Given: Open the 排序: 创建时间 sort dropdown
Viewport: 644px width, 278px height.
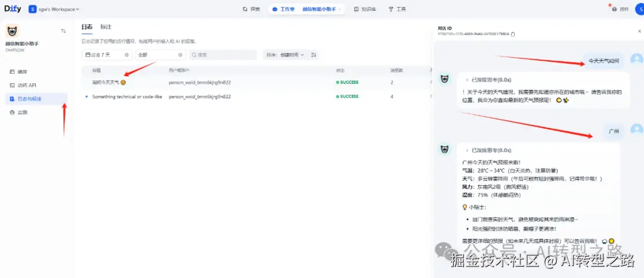Looking at the screenshot, I should coord(286,55).
